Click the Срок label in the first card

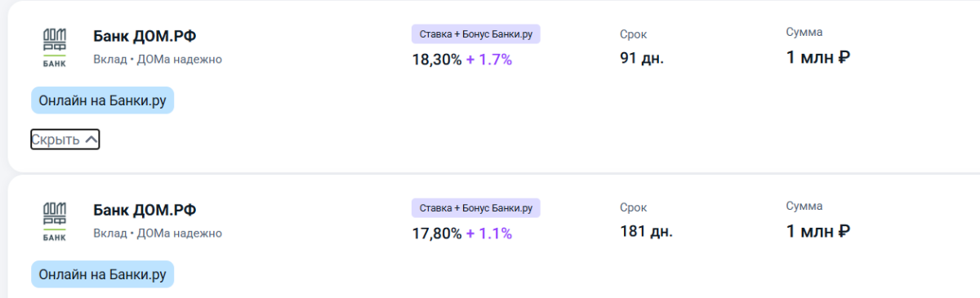tap(634, 34)
